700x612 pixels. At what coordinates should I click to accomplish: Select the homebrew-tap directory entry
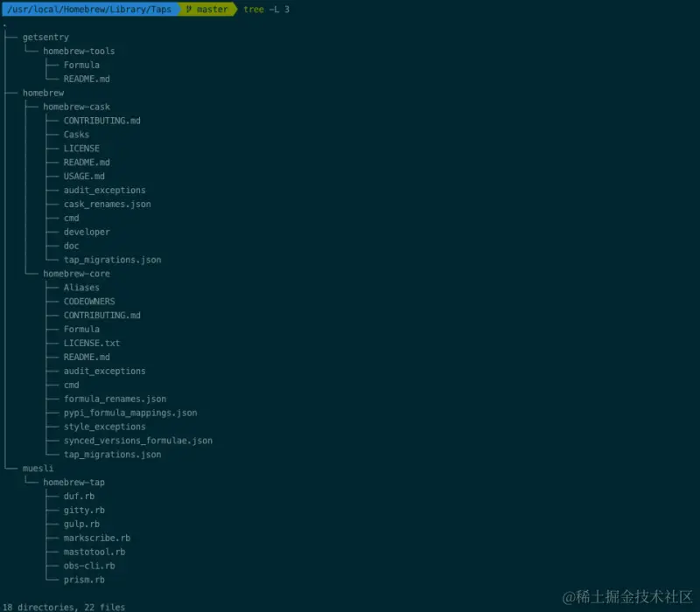coord(74,483)
